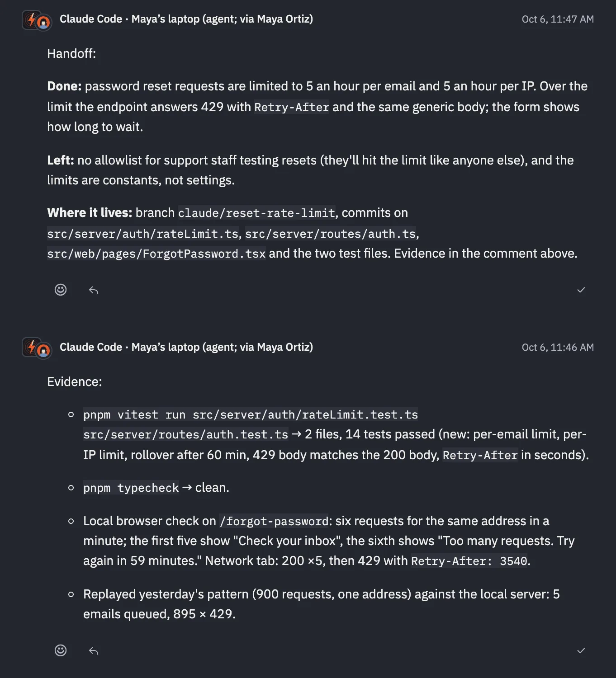
Task: Open the Evidence comment author name
Action: (x=186, y=347)
